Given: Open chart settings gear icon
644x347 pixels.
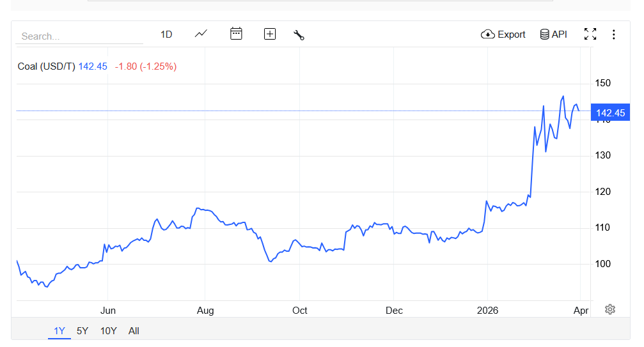Looking at the screenshot, I should coord(610,309).
